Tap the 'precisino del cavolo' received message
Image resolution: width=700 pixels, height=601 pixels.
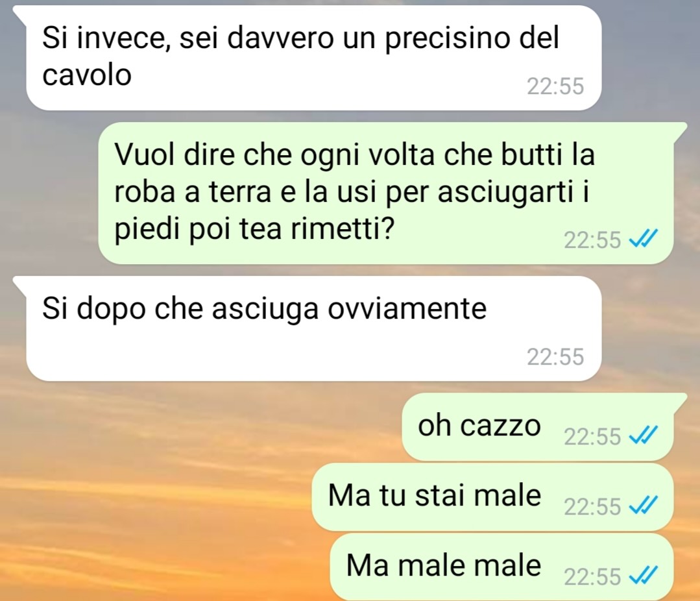(314, 58)
